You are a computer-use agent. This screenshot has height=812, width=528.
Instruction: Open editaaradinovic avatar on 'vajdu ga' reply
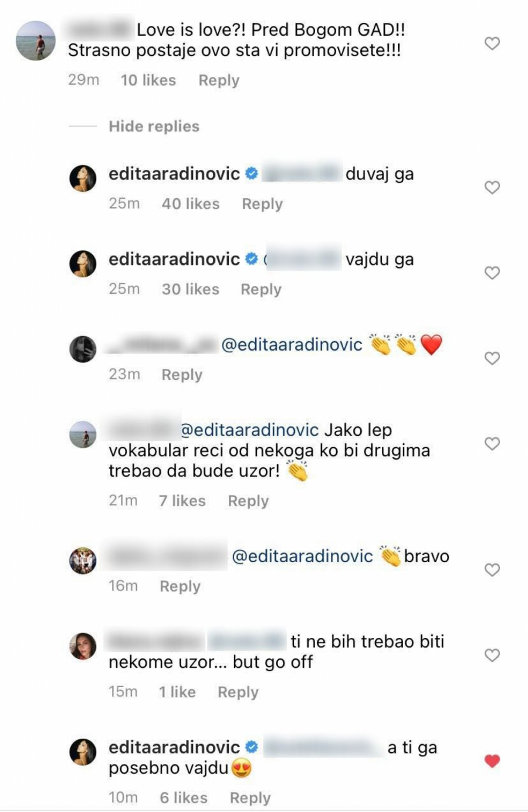pos(83,264)
